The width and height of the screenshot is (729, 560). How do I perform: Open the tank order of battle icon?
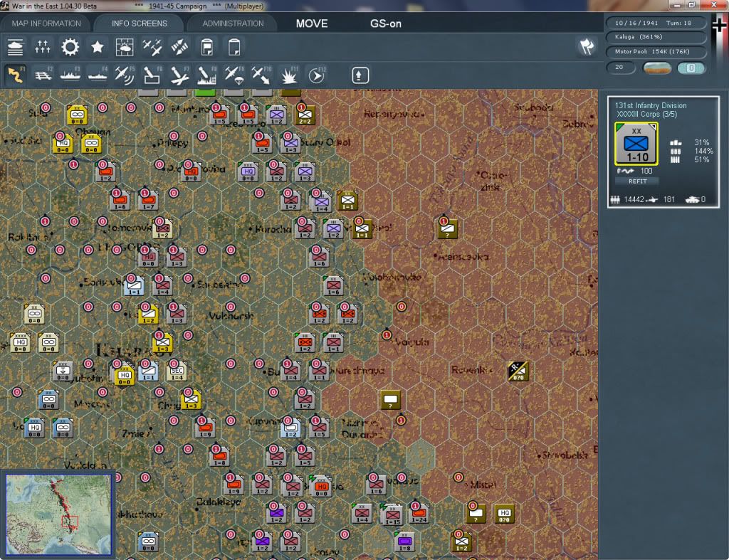tap(16, 47)
